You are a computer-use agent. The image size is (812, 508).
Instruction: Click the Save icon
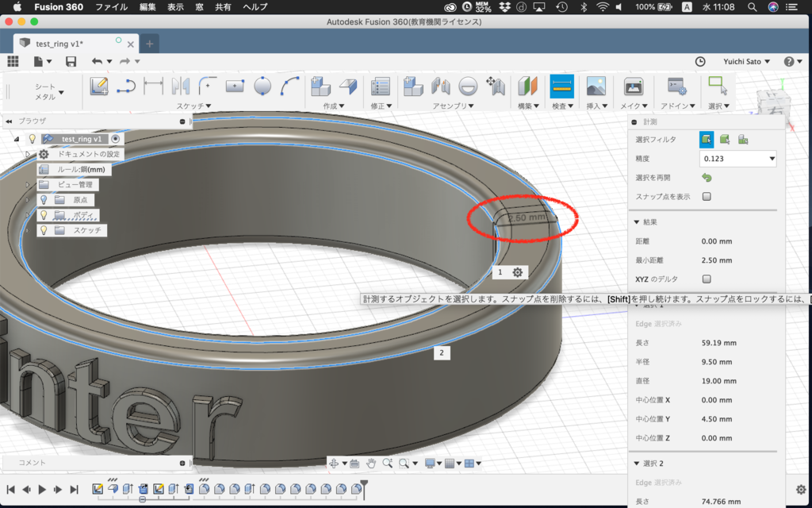click(x=71, y=61)
